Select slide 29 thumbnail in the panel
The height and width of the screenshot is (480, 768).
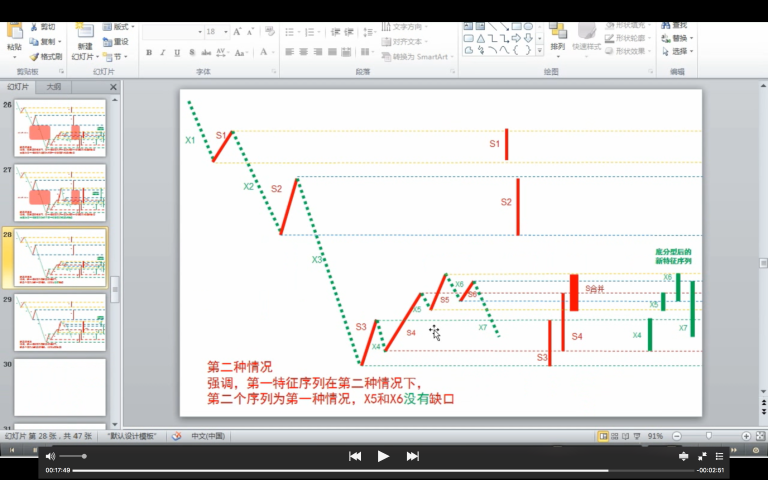tap(60, 322)
